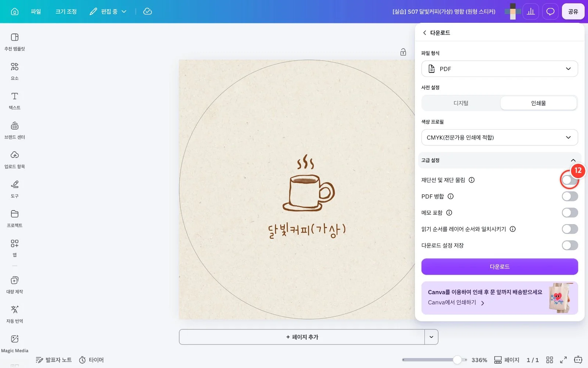Click the zoom slider handle

click(x=457, y=360)
